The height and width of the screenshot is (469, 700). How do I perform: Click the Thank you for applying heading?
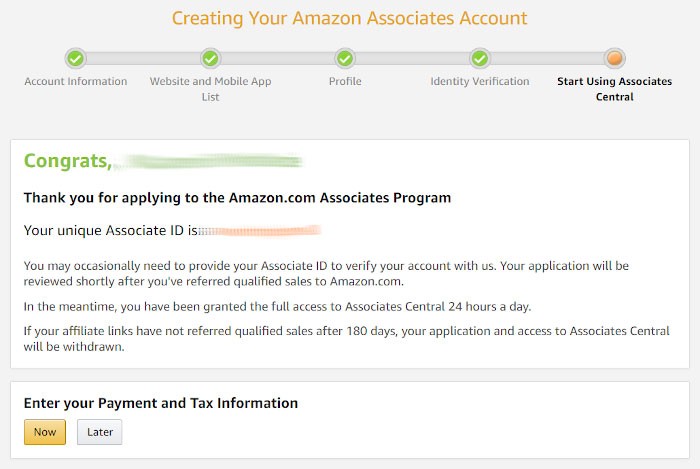237,198
